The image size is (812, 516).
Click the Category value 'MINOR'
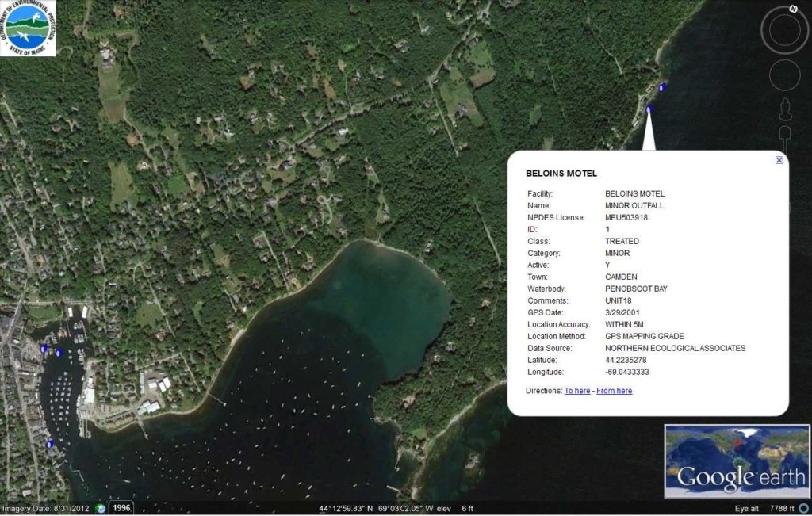point(617,253)
